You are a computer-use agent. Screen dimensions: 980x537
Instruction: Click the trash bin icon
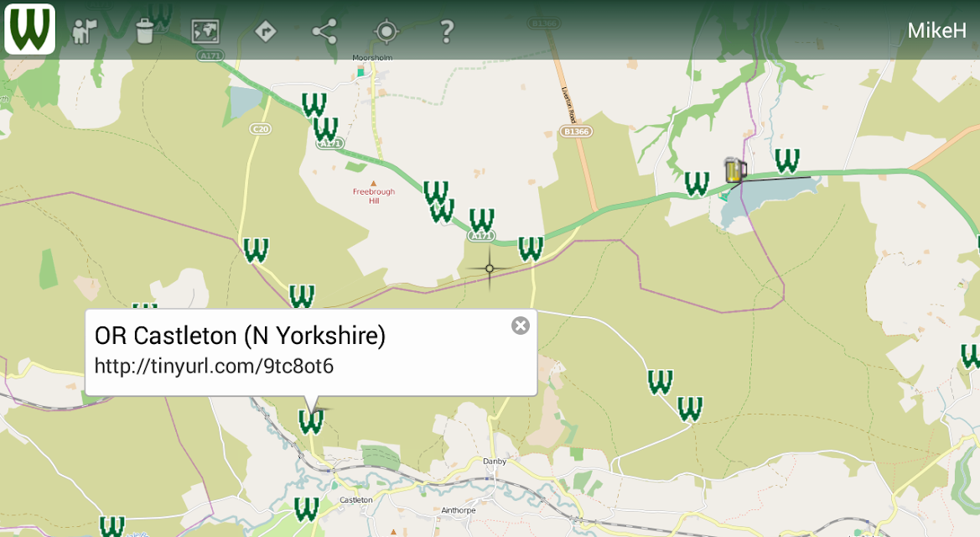tap(144, 31)
